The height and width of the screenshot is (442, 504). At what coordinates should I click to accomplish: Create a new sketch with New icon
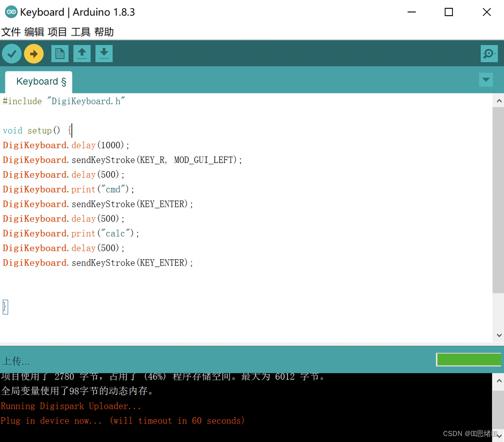60,54
